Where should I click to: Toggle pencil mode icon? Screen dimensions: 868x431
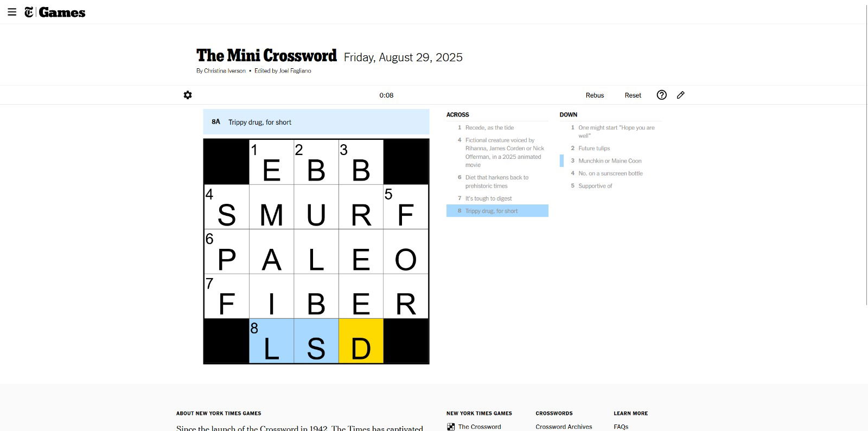click(x=681, y=95)
